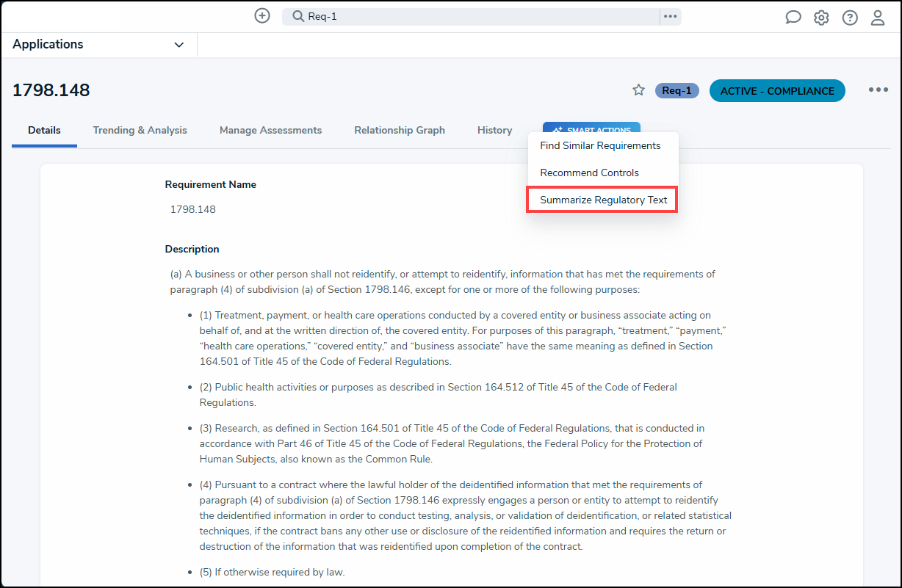Click the Requirement Name value 1798.148
This screenshot has height=588, width=902.
pyautogui.click(x=193, y=209)
